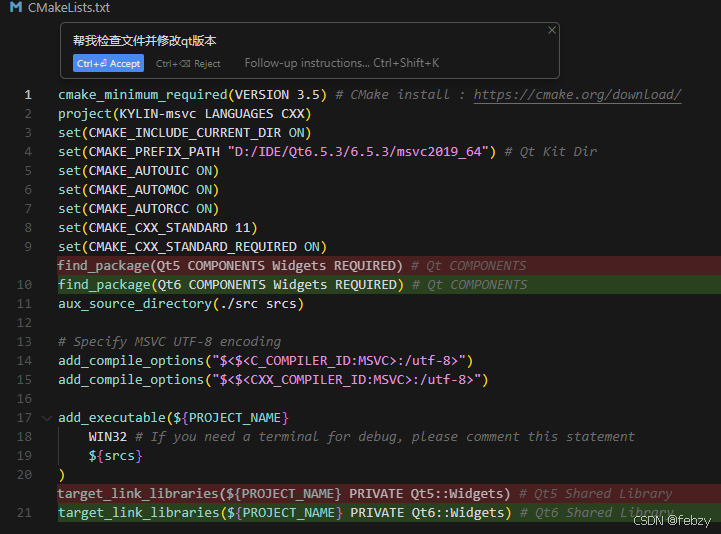Click add_compile_options CXX_COMPILER_ID line 15

click(273, 380)
